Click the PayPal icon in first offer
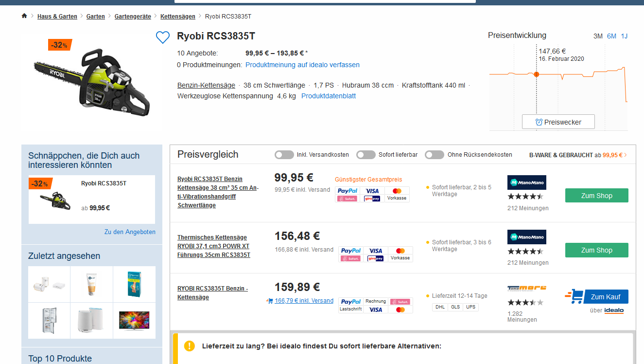The height and width of the screenshot is (364, 644). tap(348, 191)
